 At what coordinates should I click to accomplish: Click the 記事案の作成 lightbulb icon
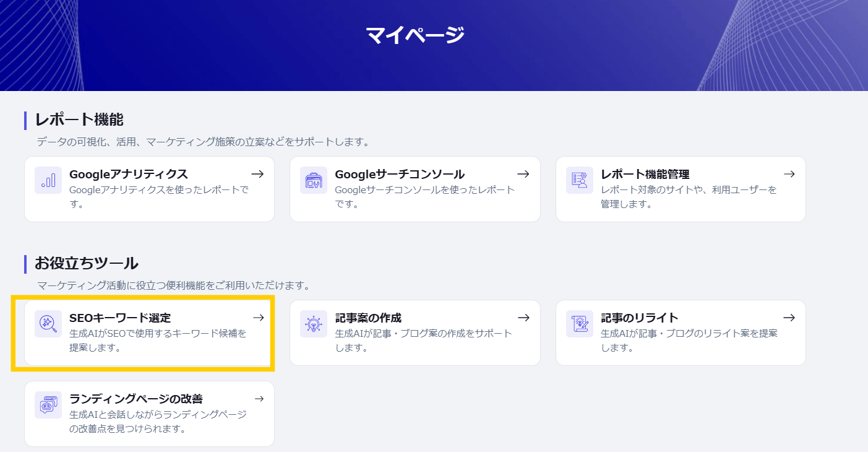[313, 324]
